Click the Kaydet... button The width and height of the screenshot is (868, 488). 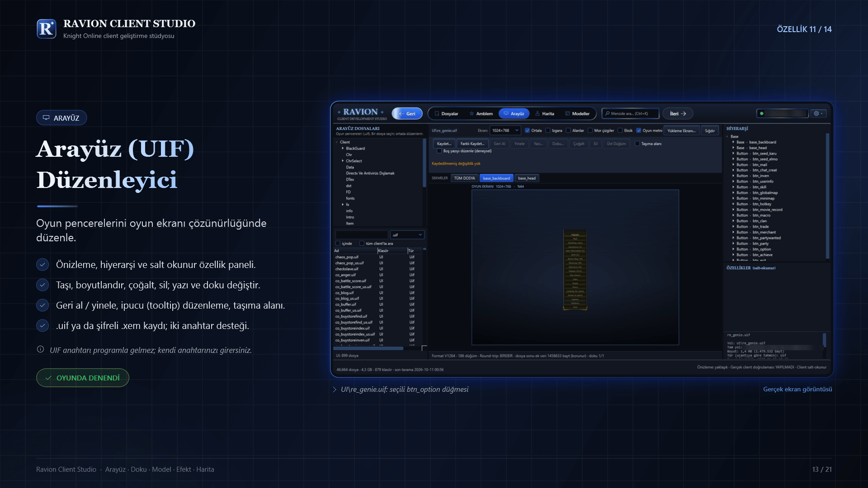pos(444,144)
